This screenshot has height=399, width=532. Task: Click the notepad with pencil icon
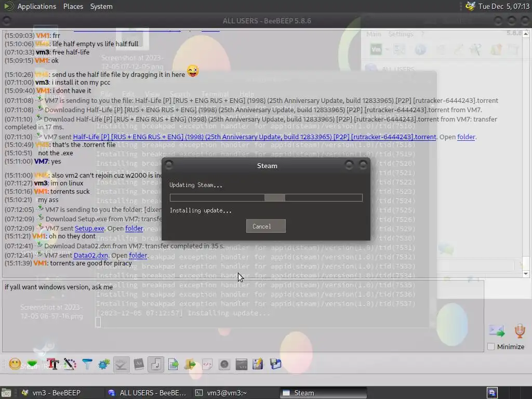tap(258, 364)
